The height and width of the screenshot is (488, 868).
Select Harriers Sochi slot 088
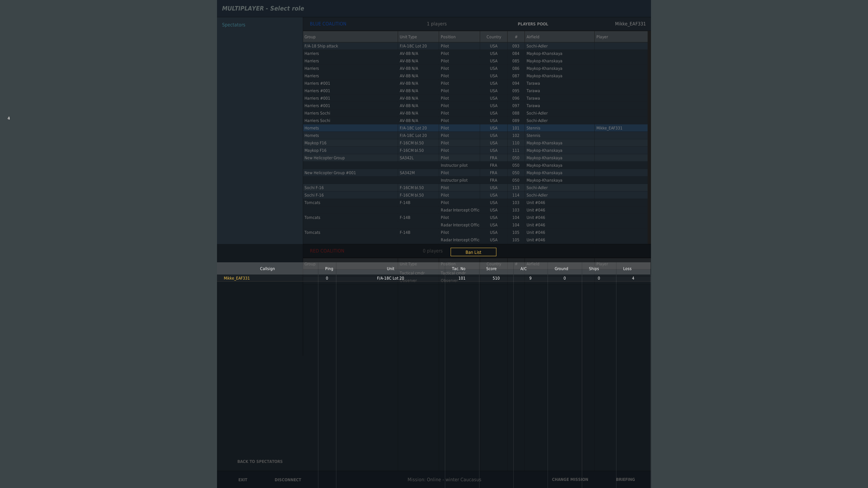[475, 113]
